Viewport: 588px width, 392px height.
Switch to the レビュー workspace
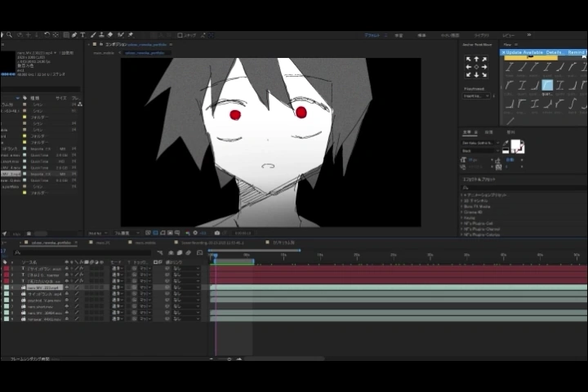click(x=509, y=35)
